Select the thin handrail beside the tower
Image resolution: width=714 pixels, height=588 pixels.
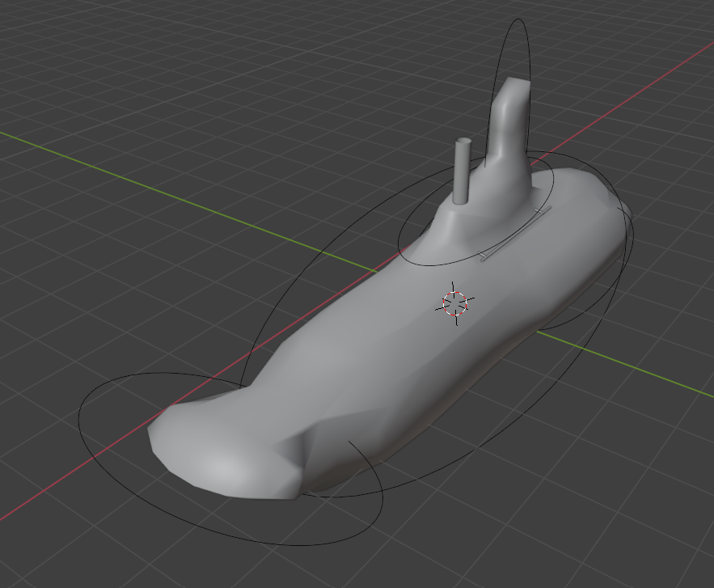516,234
